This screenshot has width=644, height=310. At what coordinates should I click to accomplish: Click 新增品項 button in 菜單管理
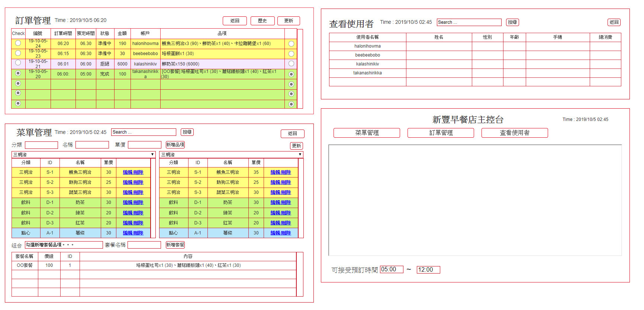(175, 145)
